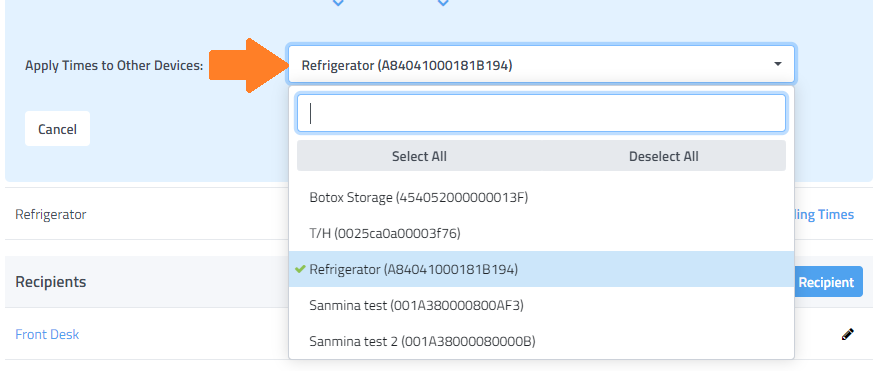
Task: Uncheck the highlighted Refrigerator (A84041000181B194) option
Action: tap(541, 269)
